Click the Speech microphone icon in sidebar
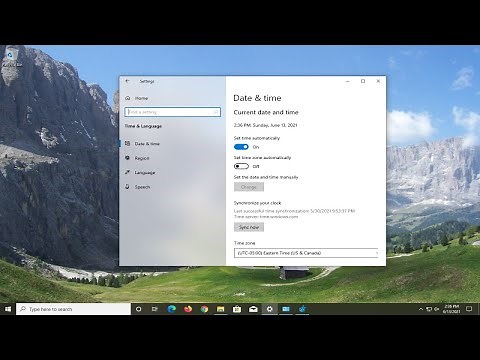This screenshot has height=360, width=480. [127, 187]
